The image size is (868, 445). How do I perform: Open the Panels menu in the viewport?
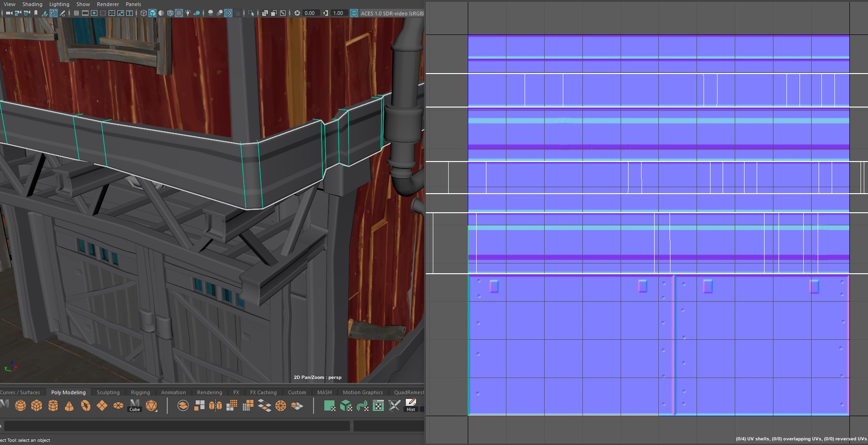(x=133, y=4)
